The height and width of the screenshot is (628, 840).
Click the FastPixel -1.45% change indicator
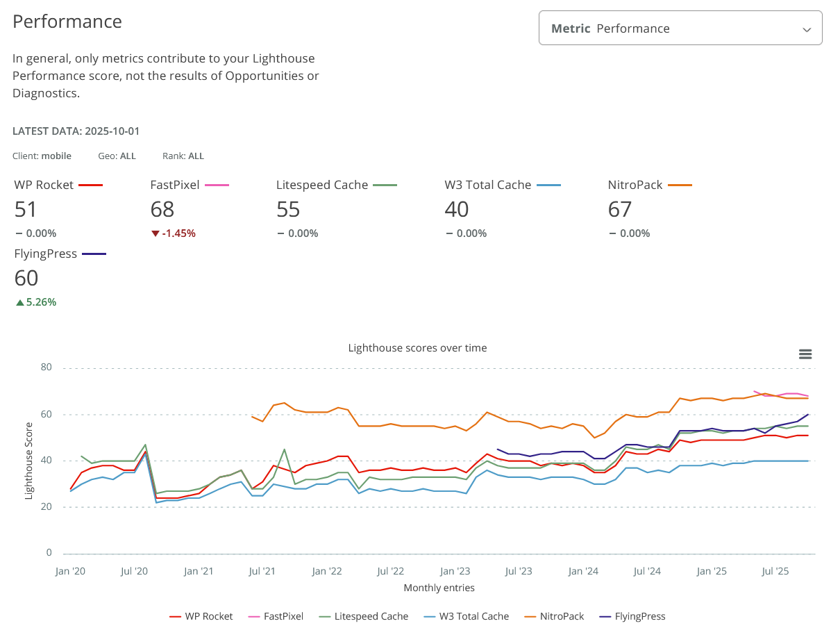(x=173, y=233)
